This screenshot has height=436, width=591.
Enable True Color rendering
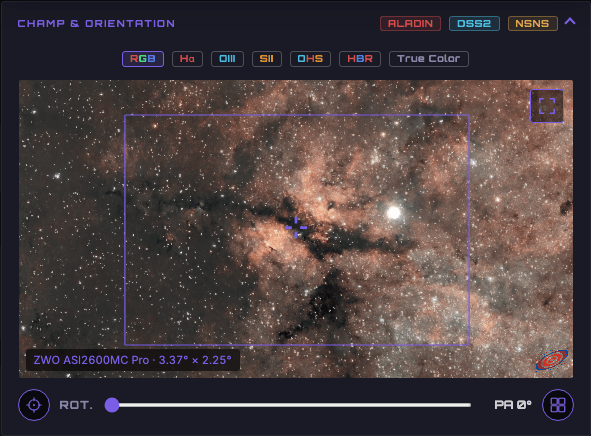(x=429, y=59)
